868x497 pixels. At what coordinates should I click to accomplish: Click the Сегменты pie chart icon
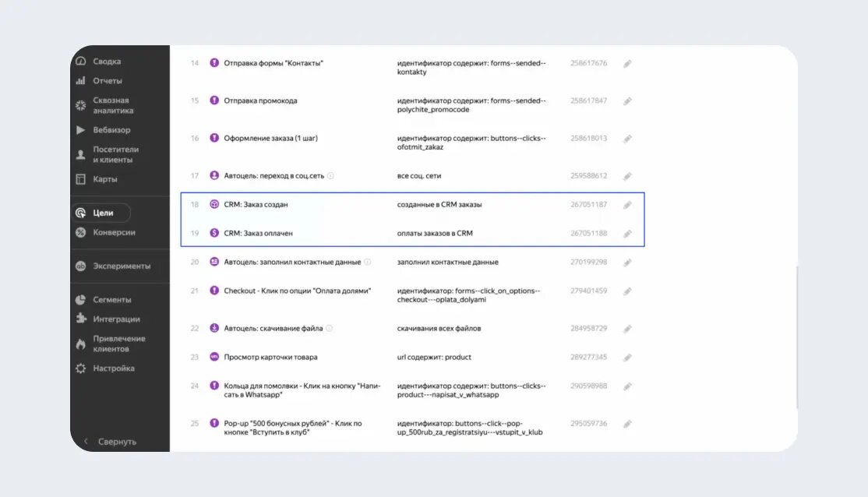[80, 300]
